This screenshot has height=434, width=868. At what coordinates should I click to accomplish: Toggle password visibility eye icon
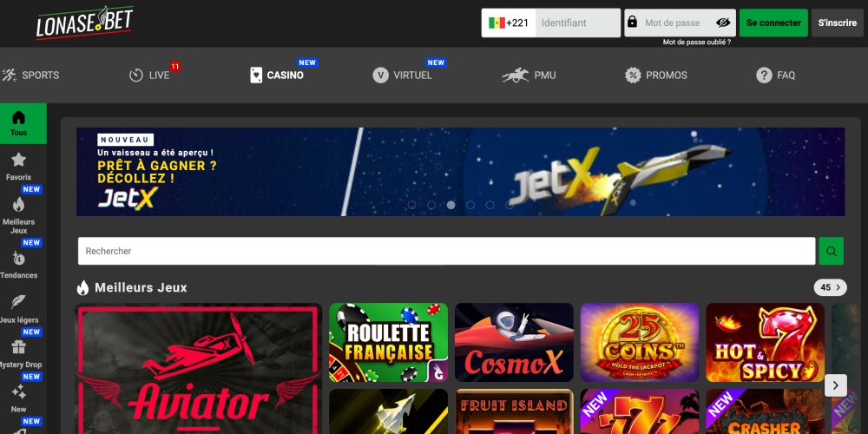pos(722,23)
